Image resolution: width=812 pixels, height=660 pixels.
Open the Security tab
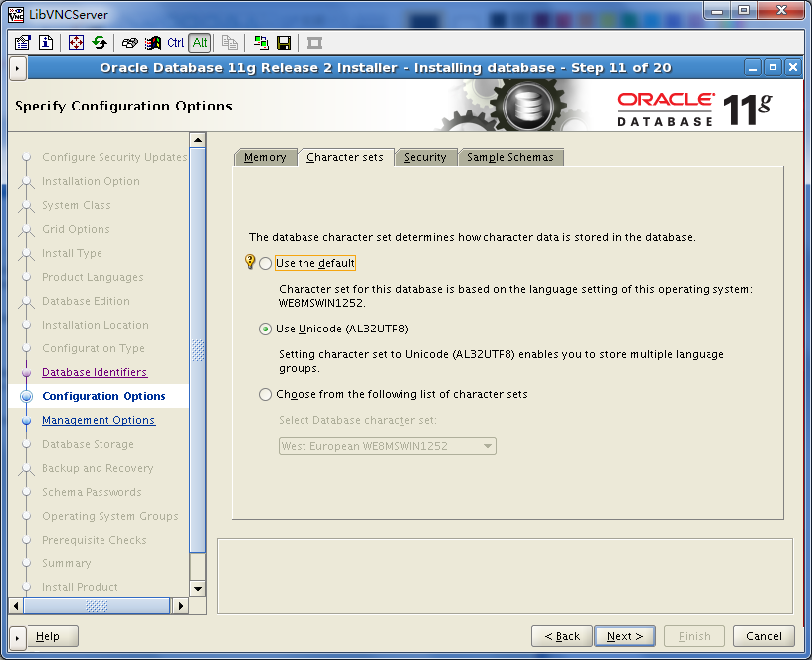pos(425,157)
